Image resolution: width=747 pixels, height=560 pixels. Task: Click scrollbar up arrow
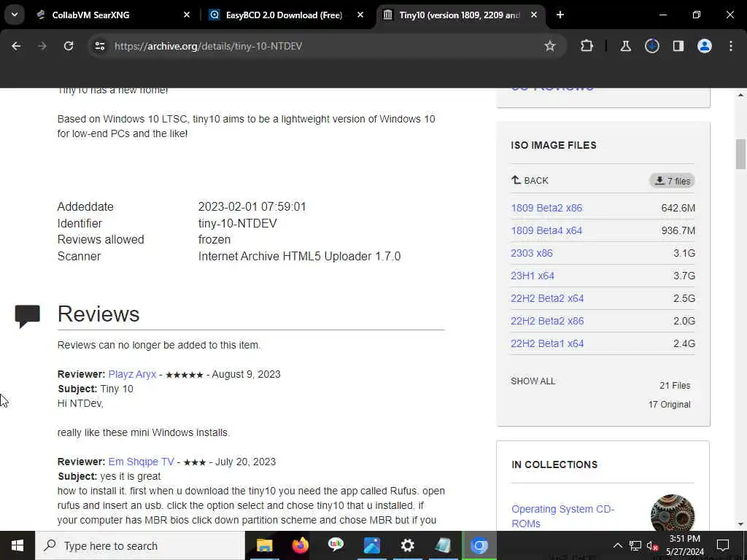pyautogui.click(x=740, y=94)
